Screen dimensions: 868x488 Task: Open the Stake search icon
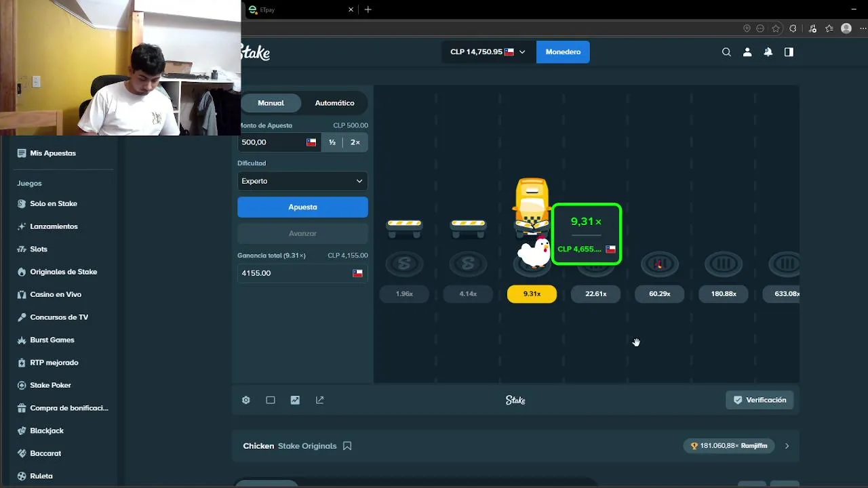click(726, 52)
